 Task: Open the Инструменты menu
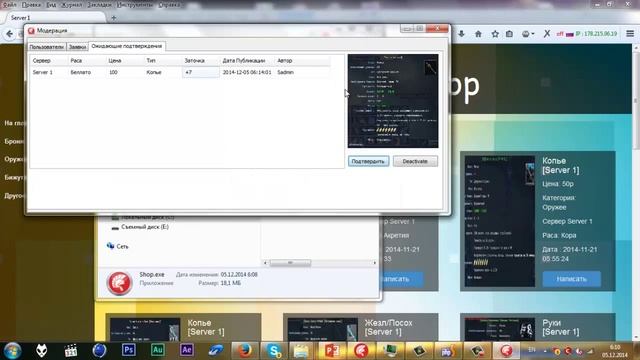coord(135,5)
